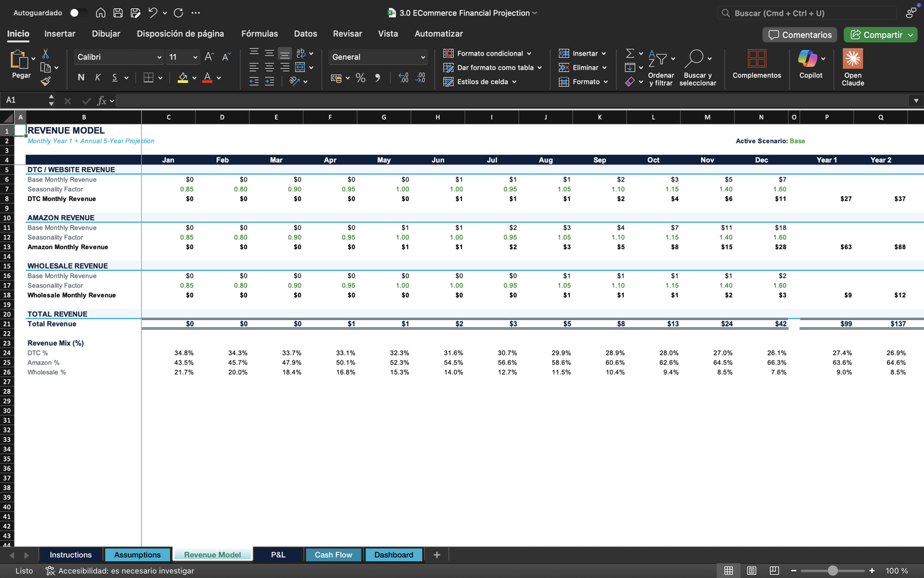The image size is (924, 578).
Task: Click the format painter brush icon
Action: click(x=46, y=81)
